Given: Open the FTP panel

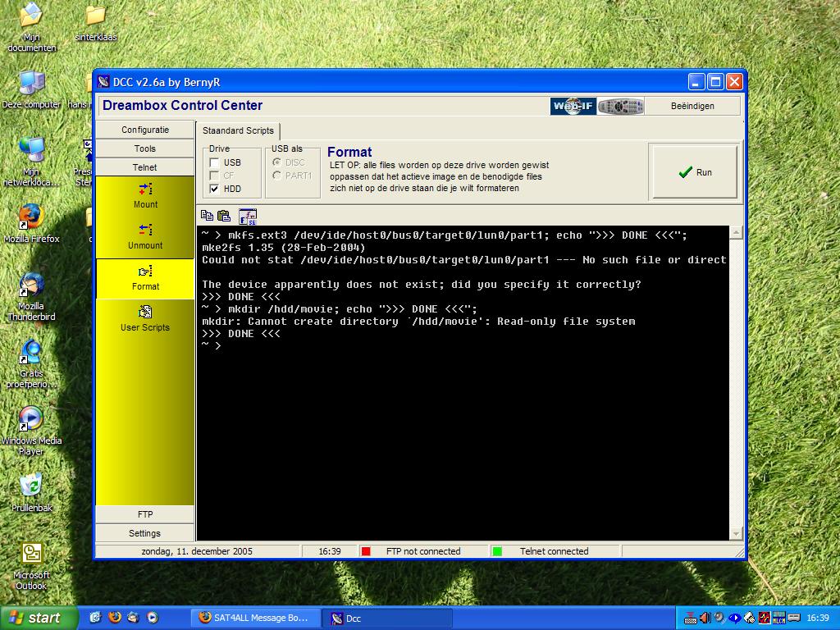Looking at the screenshot, I should (x=144, y=514).
